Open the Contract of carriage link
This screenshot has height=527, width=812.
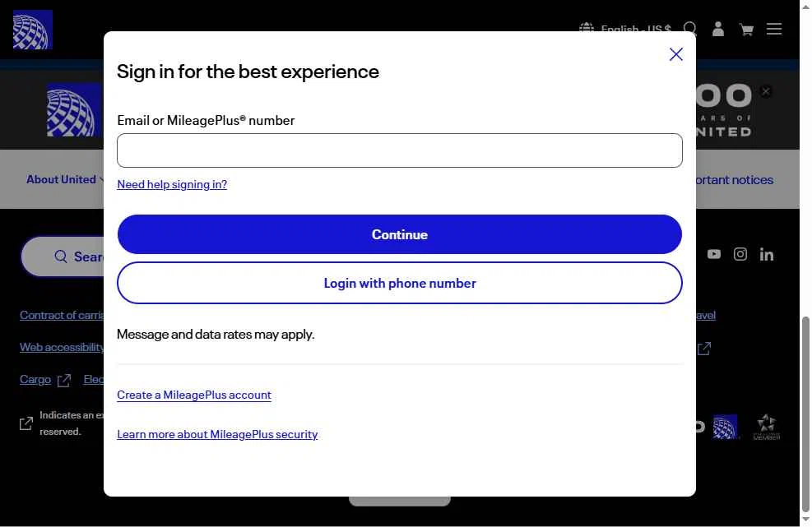[62, 315]
